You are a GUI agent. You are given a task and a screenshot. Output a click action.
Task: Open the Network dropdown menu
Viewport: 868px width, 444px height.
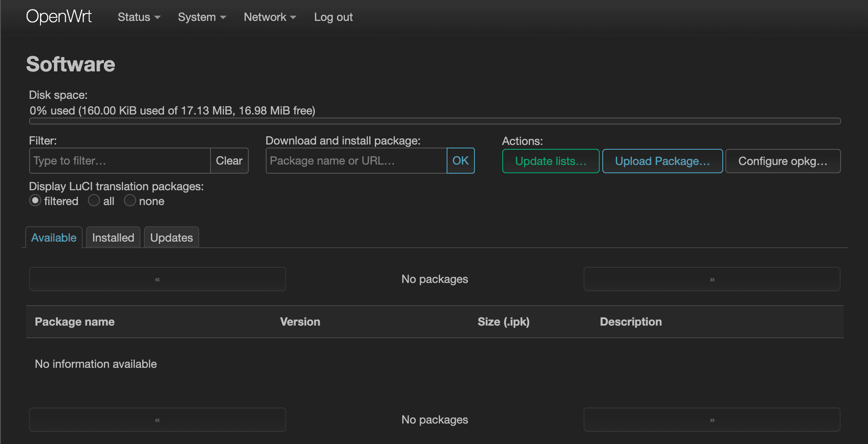[x=270, y=17]
